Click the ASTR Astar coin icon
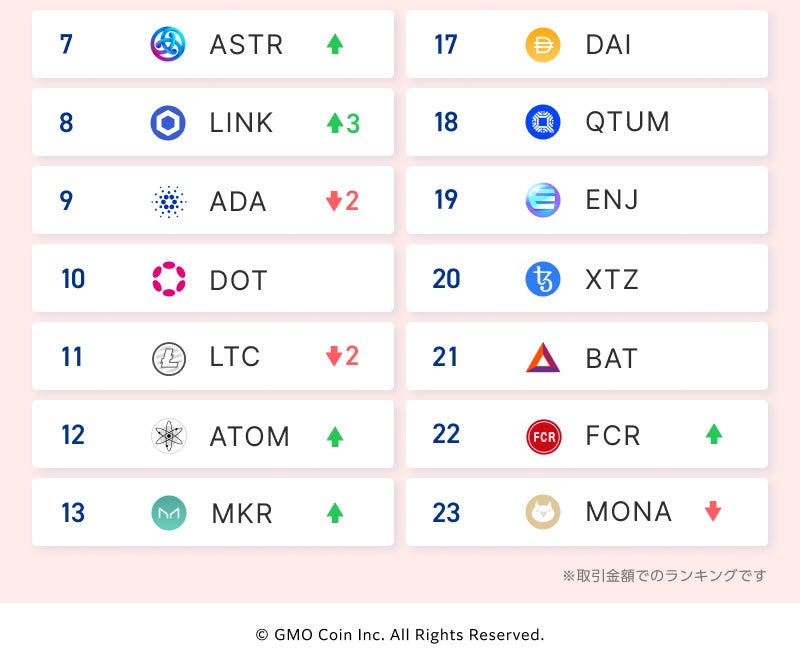This screenshot has width=800, height=666. pos(168,44)
